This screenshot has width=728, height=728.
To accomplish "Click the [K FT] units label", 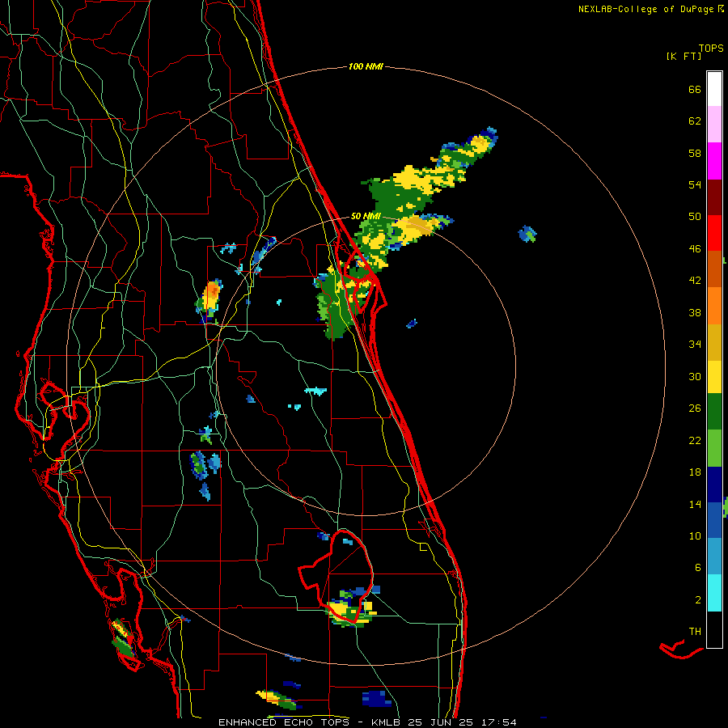I will click(x=684, y=56).
